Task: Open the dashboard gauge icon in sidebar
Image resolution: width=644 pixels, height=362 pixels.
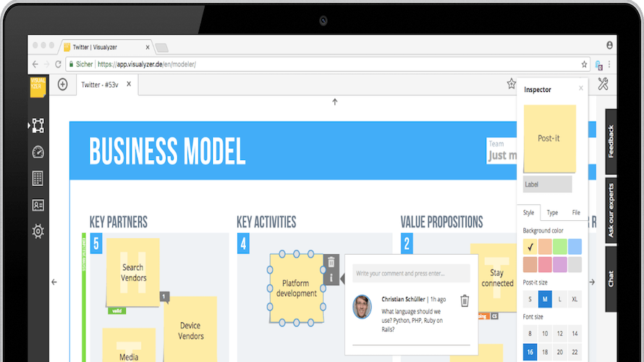Action: (x=38, y=152)
